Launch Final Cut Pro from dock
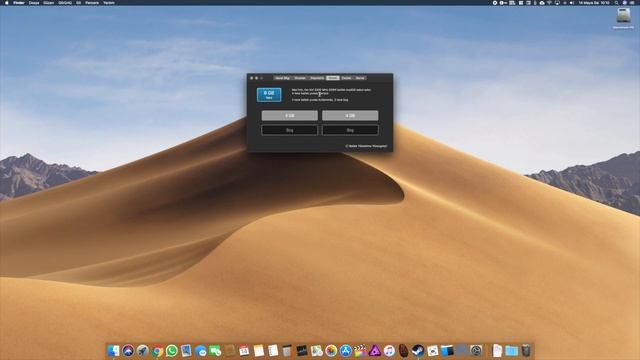This screenshot has width=640, height=360. [x=360, y=351]
